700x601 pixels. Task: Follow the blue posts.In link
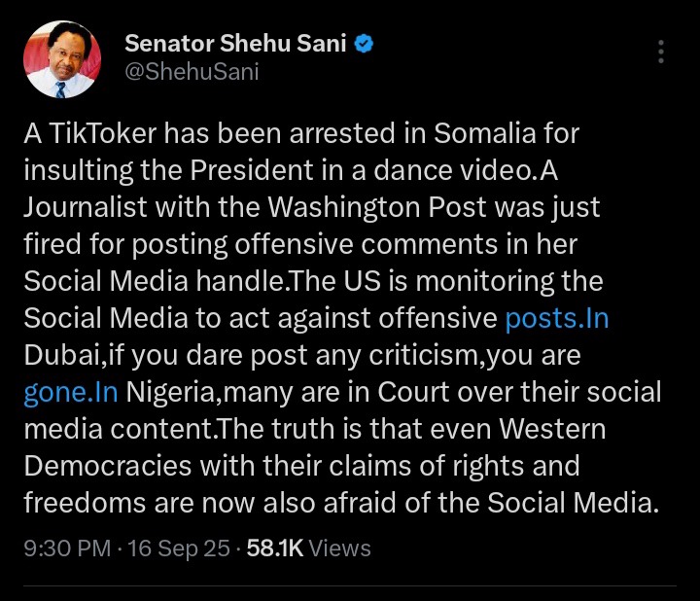(x=557, y=318)
